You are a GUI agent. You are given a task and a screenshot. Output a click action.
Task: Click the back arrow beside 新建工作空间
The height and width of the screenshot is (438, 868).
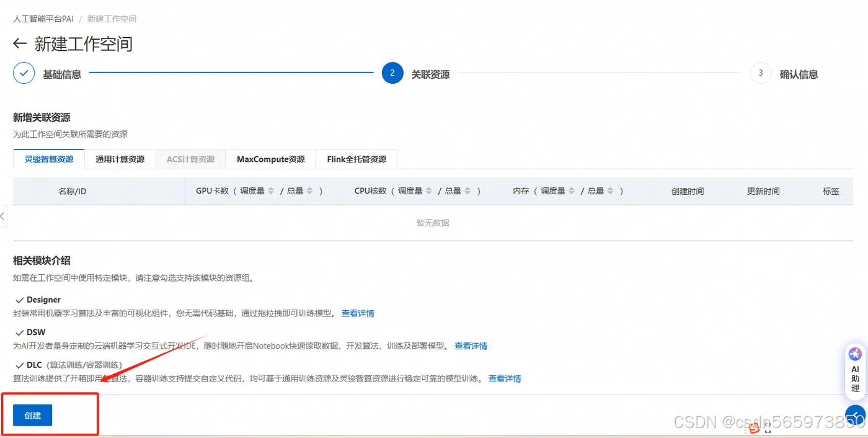tap(19, 43)
